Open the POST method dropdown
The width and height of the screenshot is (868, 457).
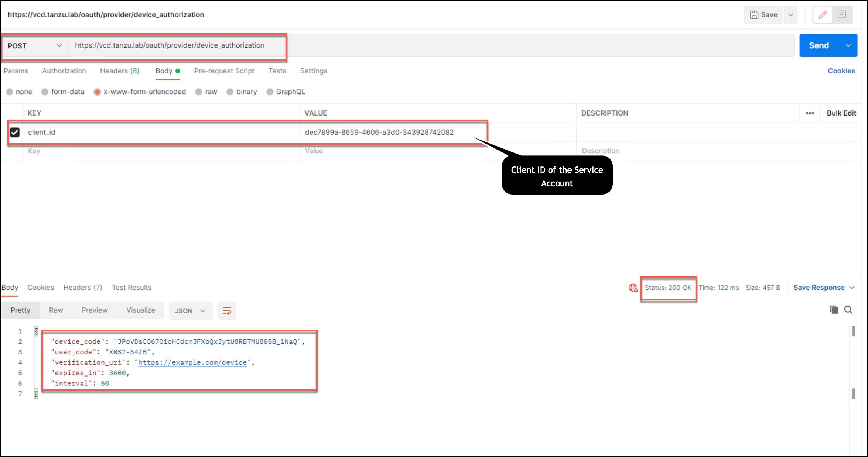(35, 46)
